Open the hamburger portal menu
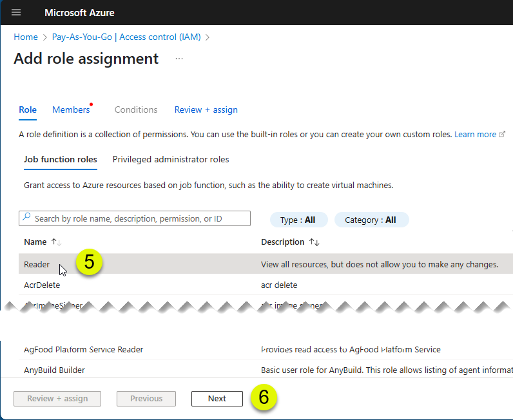This screenshot has width=513, height=420. click(x=16, y=12)
